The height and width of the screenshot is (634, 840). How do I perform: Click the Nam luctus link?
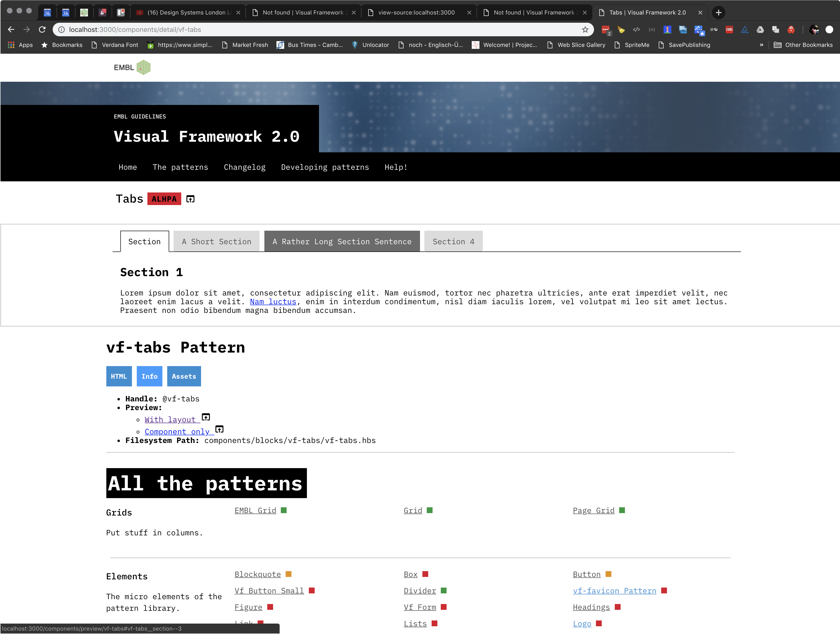pos(273,302)
